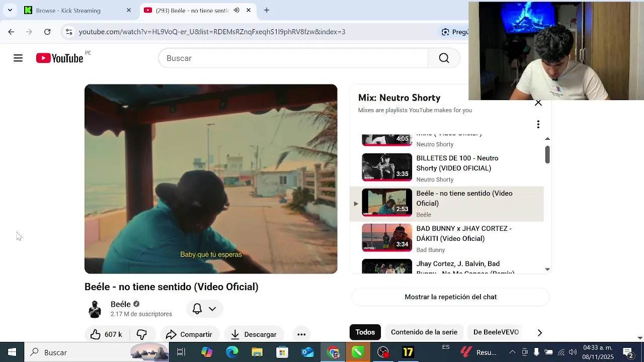Click the Descargar download button
Viewport: 644px width, 362px height.
(x=254, y=334)
